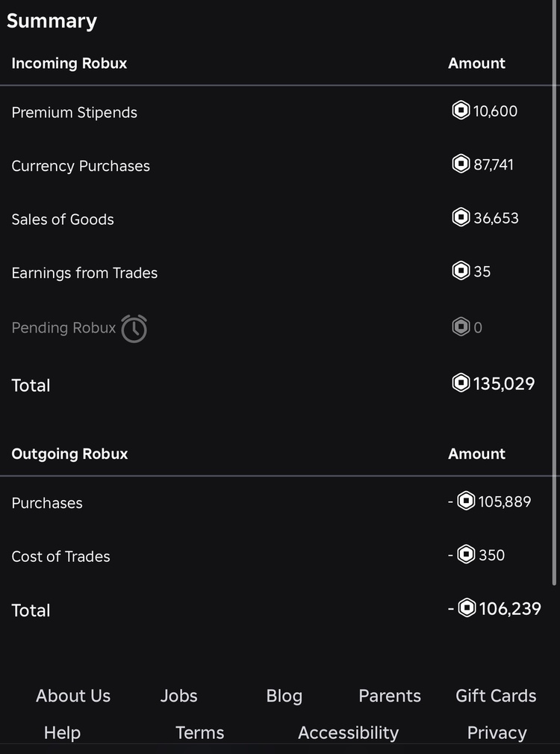Open the About Us footer link
Viewport: 560px width, 754px height.
[73, 696]
